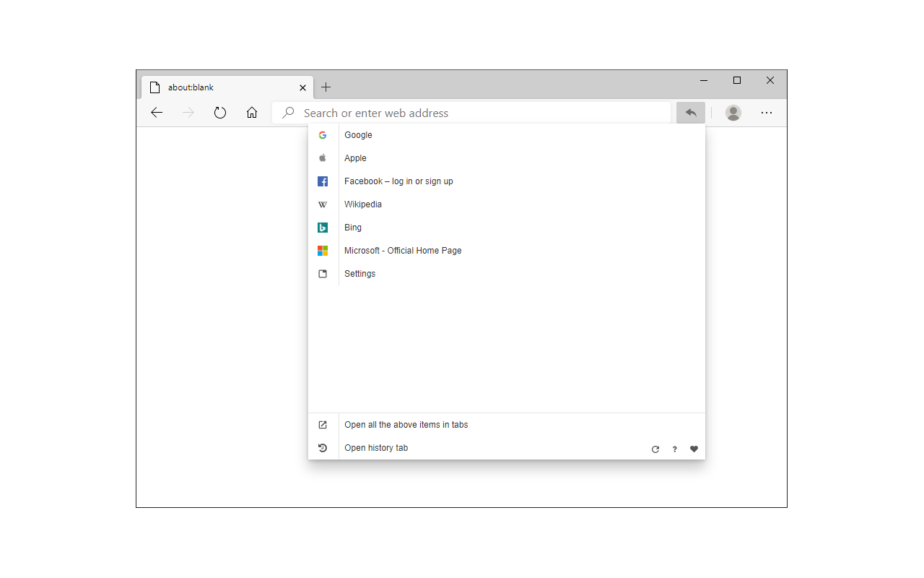
Task: Maximize the browser window
Action: (x=737, y=80)
